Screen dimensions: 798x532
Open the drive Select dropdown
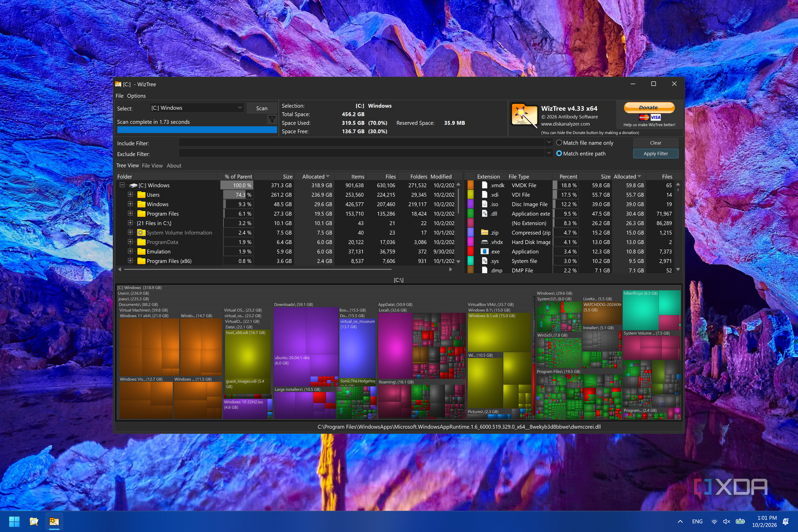pos(196,108)
